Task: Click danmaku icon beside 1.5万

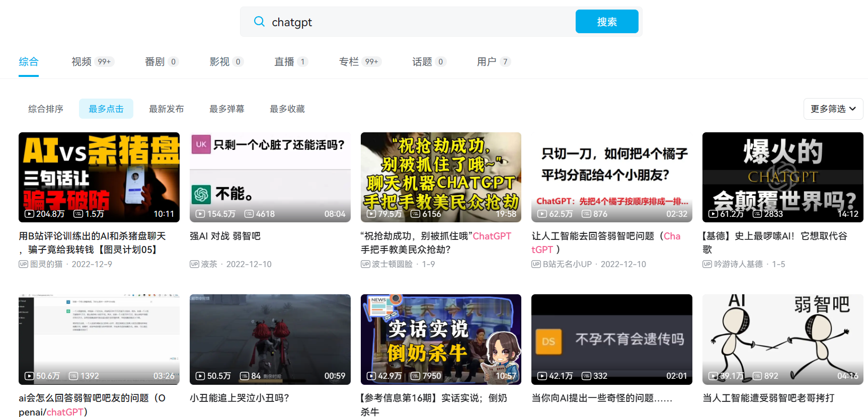Action: [78, 214]
